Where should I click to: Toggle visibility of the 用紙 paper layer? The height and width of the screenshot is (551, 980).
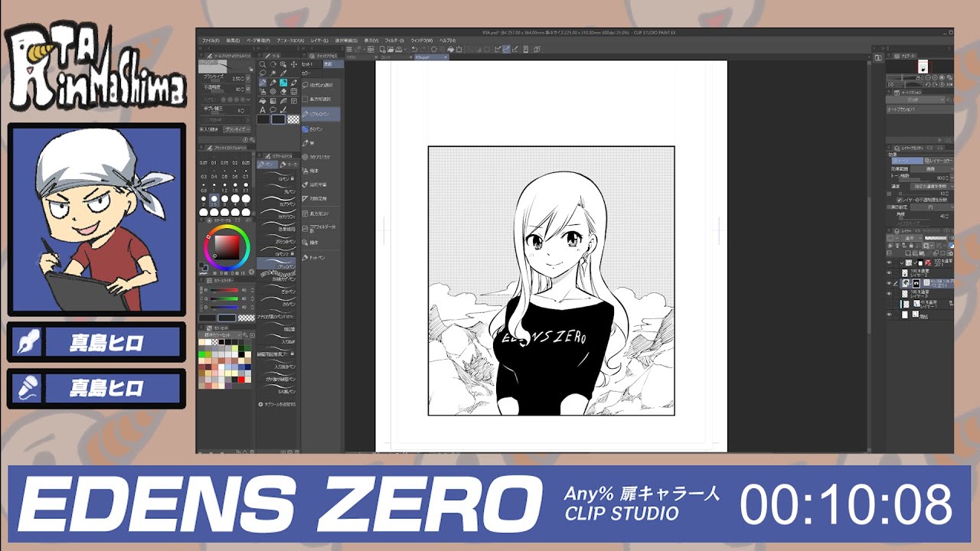pyautogui.click(x=890, y=315)
